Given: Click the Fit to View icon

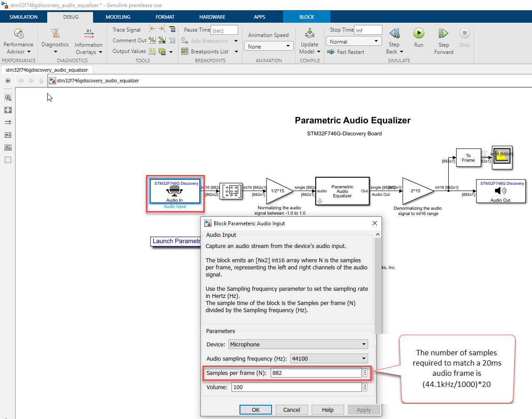Looking at the screenshot, I should point(8,110).
